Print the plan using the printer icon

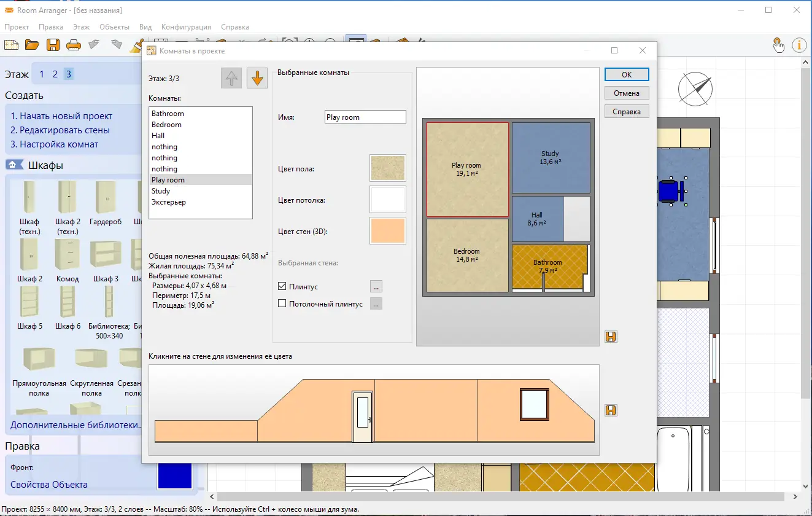[73, 44]
